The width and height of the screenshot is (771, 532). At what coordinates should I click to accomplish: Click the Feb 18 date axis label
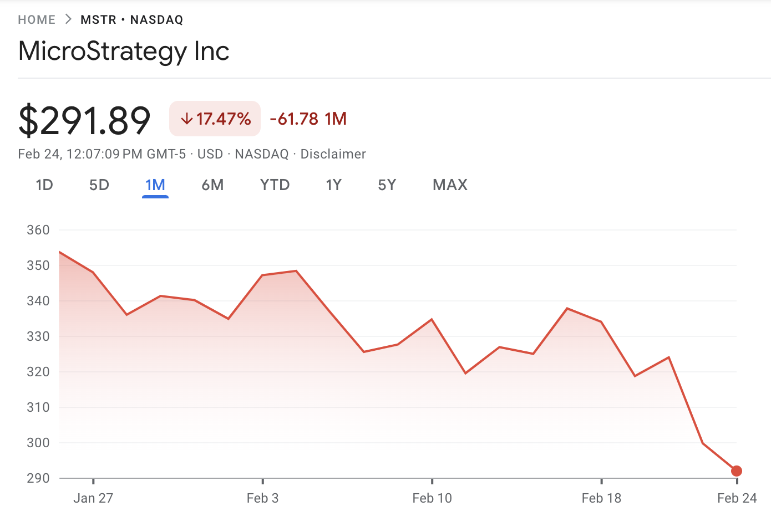(x=601, y=498)
